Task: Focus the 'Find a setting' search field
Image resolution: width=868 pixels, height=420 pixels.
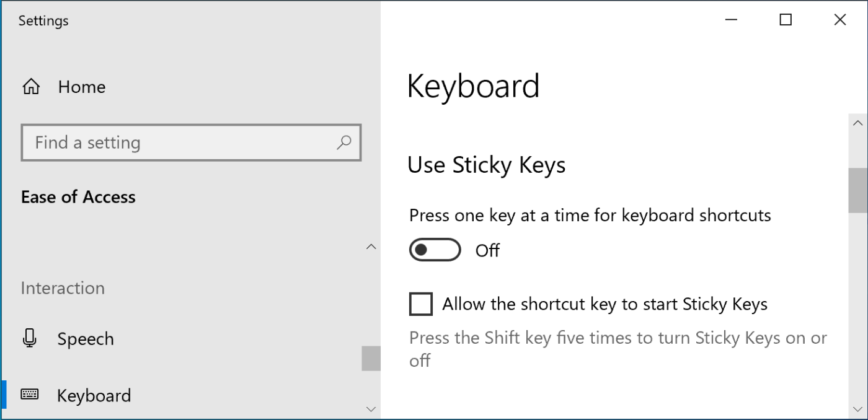Action: 180,142
